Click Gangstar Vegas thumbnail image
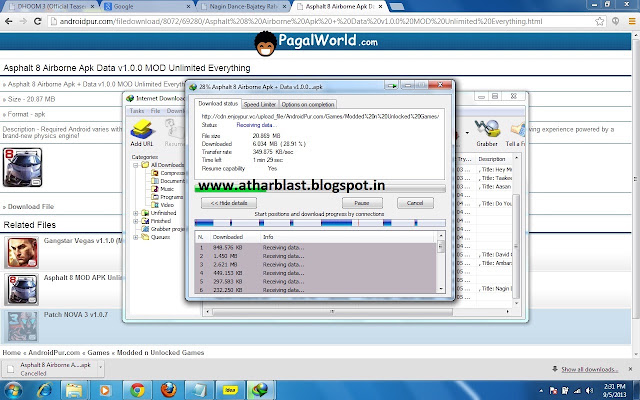Image resolution: width=640 pixels, height=400 pixels. [22, 252]
